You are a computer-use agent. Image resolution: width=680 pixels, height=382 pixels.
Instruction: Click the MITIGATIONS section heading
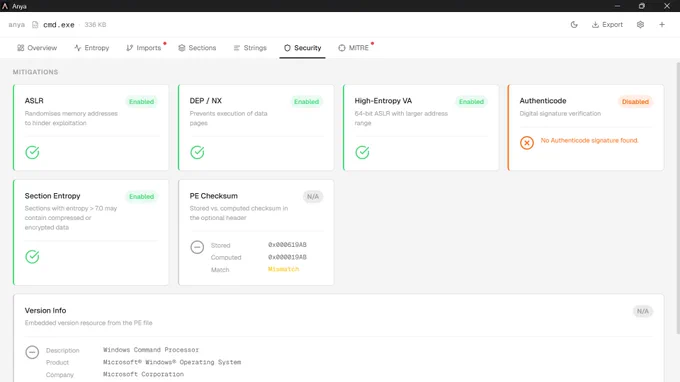point(35,72)
